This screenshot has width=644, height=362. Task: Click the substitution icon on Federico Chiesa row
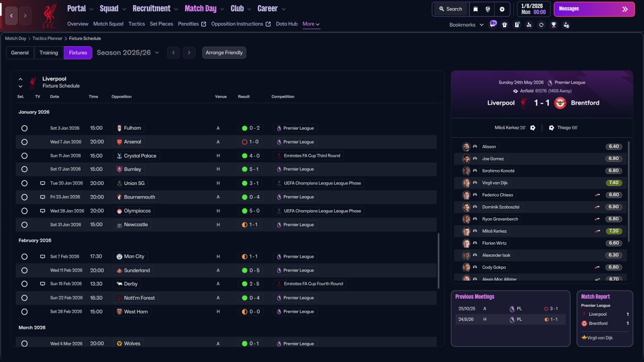(x=598, y=195)
